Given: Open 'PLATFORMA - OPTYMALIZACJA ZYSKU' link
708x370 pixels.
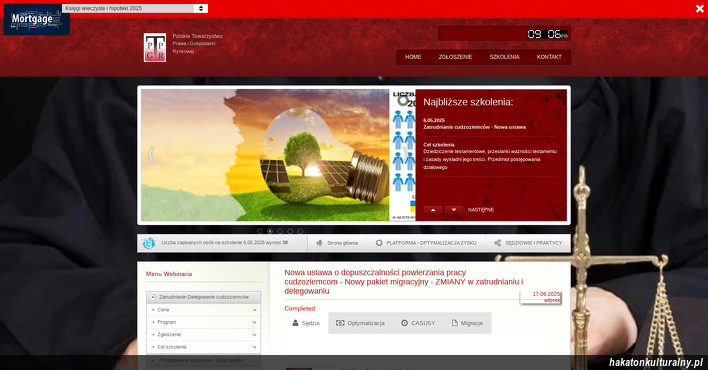Looking at the screenshot, I should click(x=431, y=243).
